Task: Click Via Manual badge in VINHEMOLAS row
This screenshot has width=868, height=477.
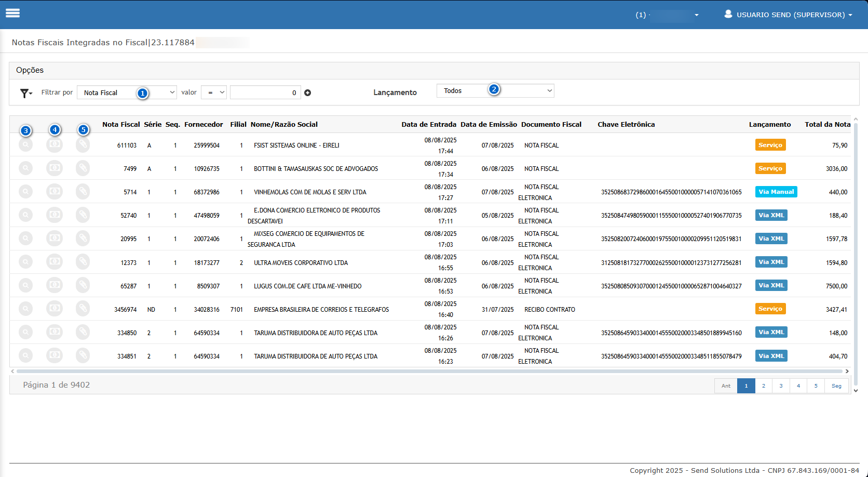Action: 776,192
